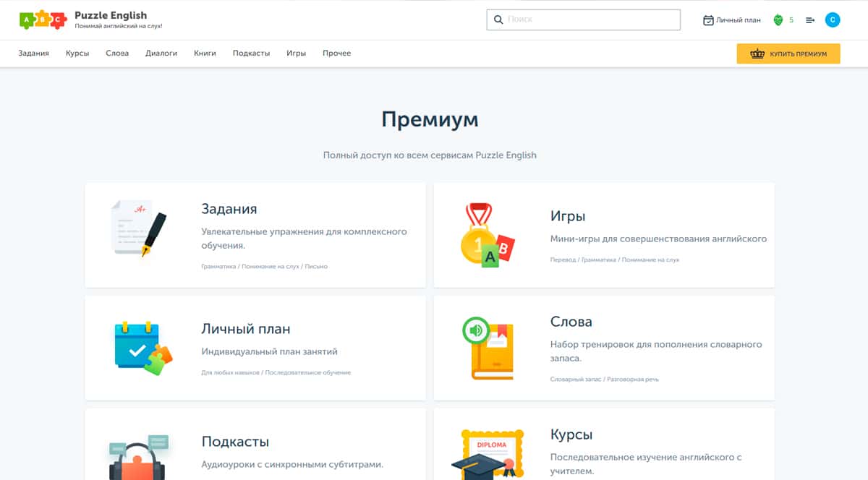The width and height of the screenshot is (868, 480).
Task: Expand the Игры navigation menu
Action: click(296, 53)
